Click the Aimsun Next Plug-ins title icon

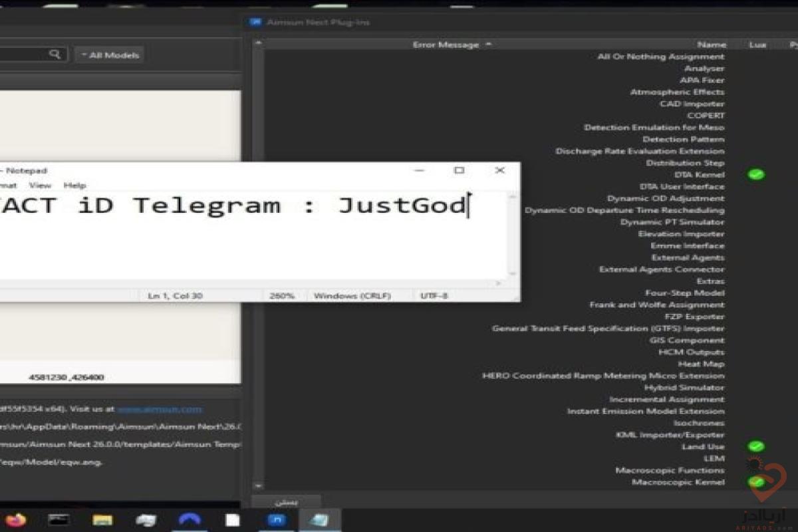tap(255, 22)
